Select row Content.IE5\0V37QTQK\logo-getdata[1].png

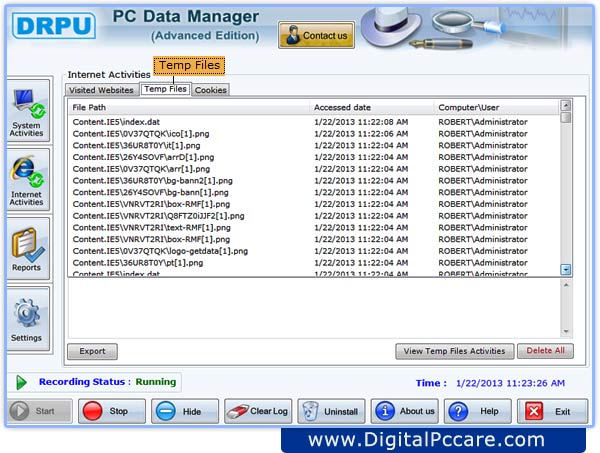coord(314,251)
